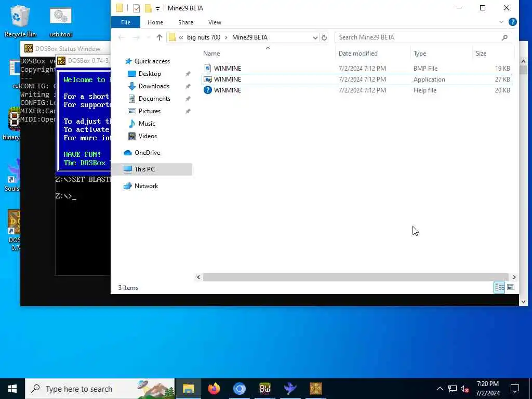Switch to Details view layout
The height and width of the screenshot is (399, 532).
coord(499,287)
